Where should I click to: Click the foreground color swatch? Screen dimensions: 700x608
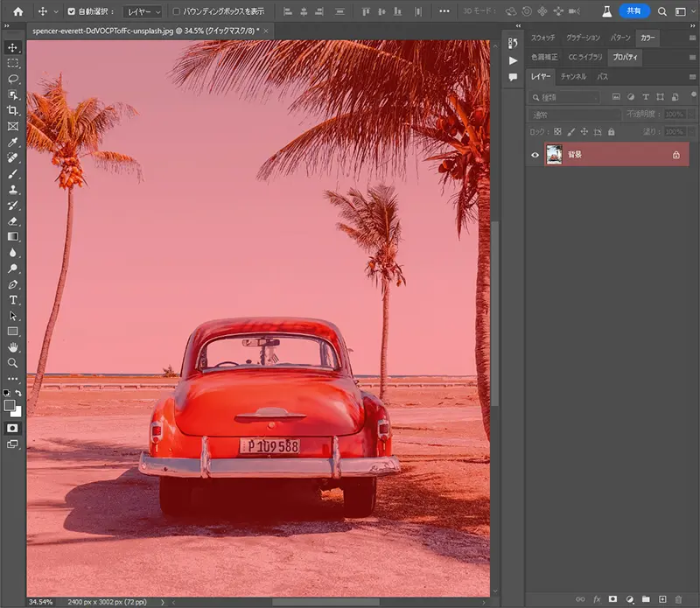tap(10, 406)
